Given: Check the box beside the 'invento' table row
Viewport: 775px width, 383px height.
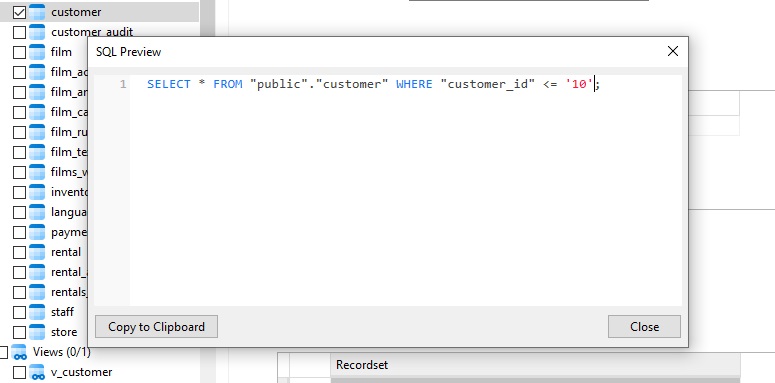Looking at the screenshot, I should coord(19,192).
